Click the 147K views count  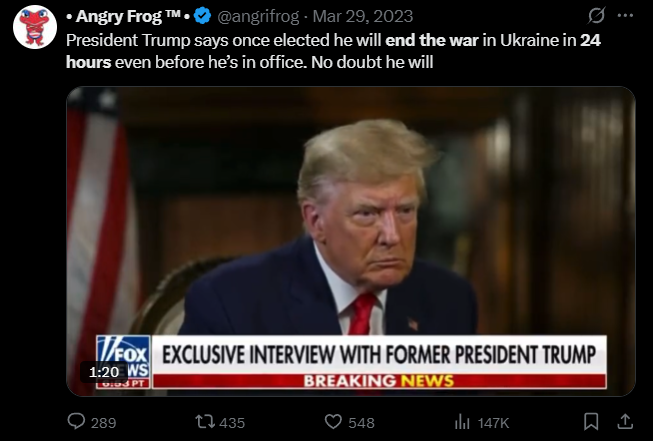point(493,423)
